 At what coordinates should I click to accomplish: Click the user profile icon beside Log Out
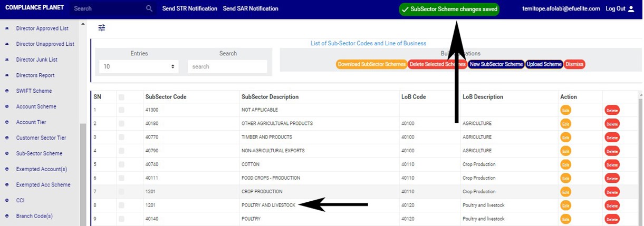[x=631, y=9]
